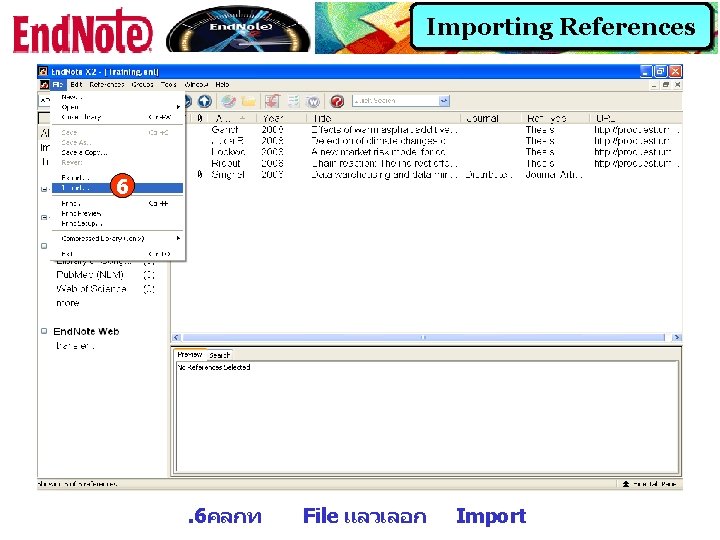This screenshot has width=720, height=540.
Task: Sort by the Title column header
Action: 383,118
